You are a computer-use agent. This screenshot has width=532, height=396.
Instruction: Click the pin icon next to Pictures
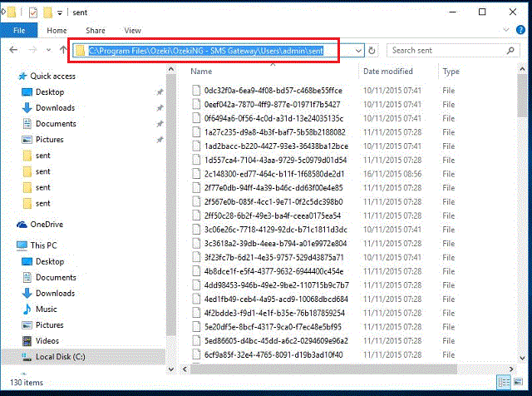coord(160,140)
